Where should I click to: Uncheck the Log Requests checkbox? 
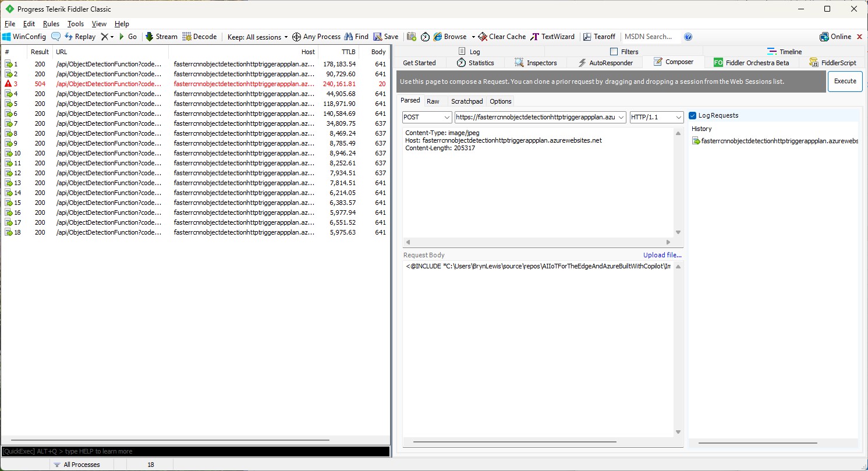click(x=693, y=115)
